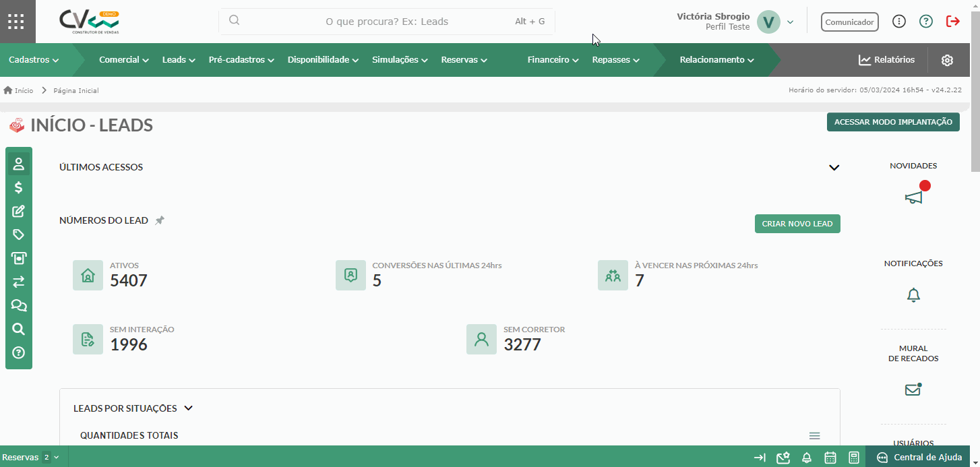Open the Reservas dropdown in bottom bar
The image size is (980, 467).
31,457
